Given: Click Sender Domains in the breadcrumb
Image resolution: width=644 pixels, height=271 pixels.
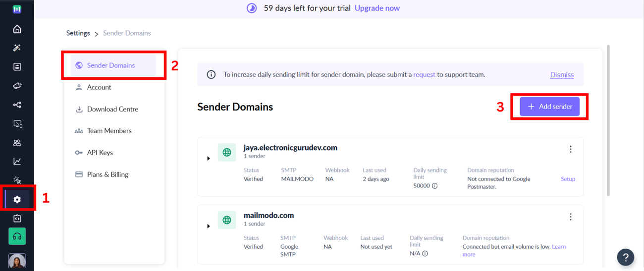Looking at the screenshot, I should click(x=127, y=33).
